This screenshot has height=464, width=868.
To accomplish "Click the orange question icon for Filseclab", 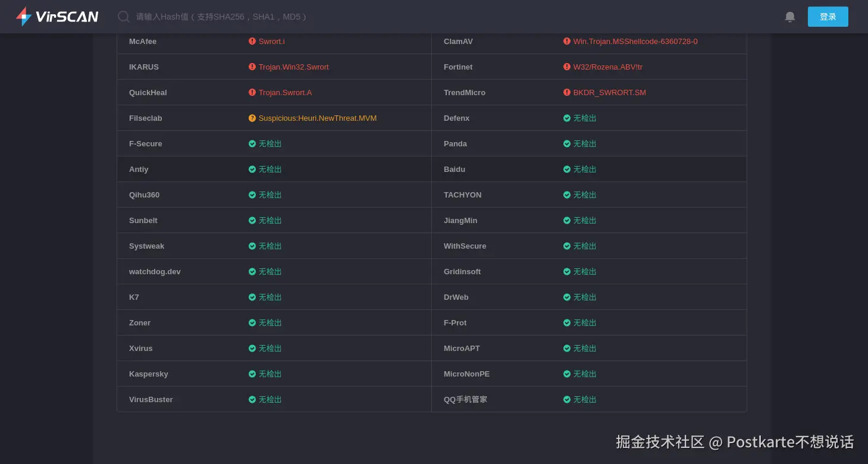I will [x=252, y=118].
